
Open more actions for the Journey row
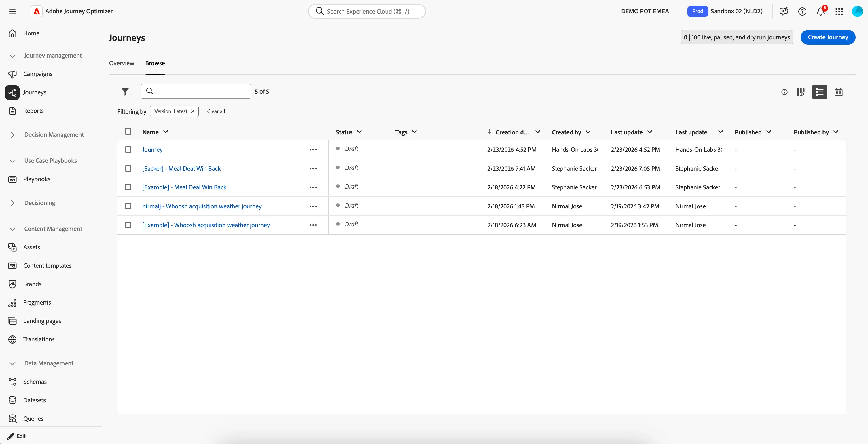[x=313, y=149]
